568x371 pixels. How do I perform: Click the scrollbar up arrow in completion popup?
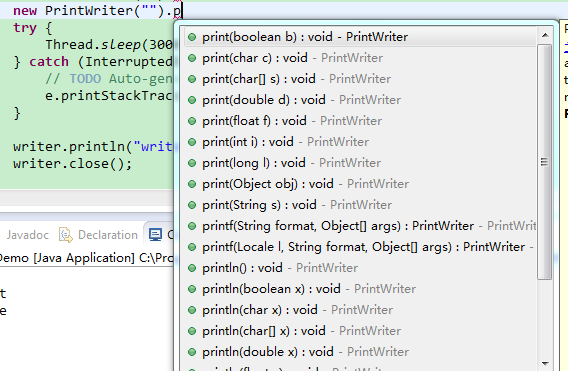point(545,35)
